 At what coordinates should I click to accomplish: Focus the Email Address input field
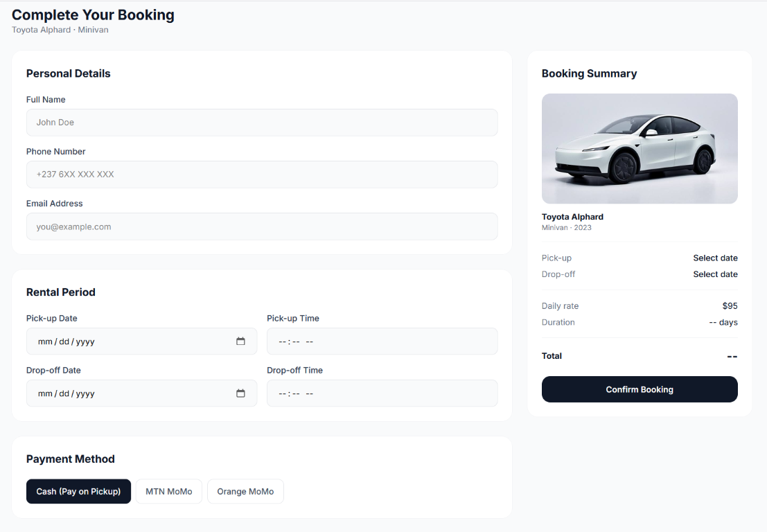pos(262,227)
